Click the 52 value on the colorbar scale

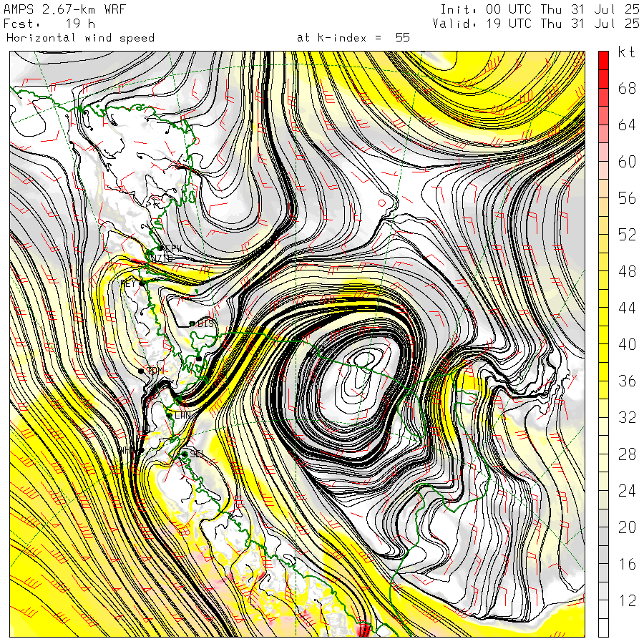tap(627, 235)
